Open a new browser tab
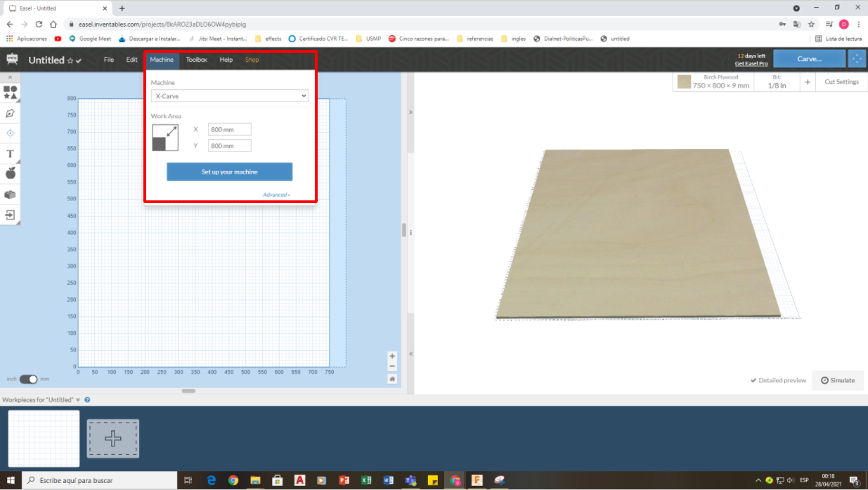 pyautogui.click(x=122, y=8)
